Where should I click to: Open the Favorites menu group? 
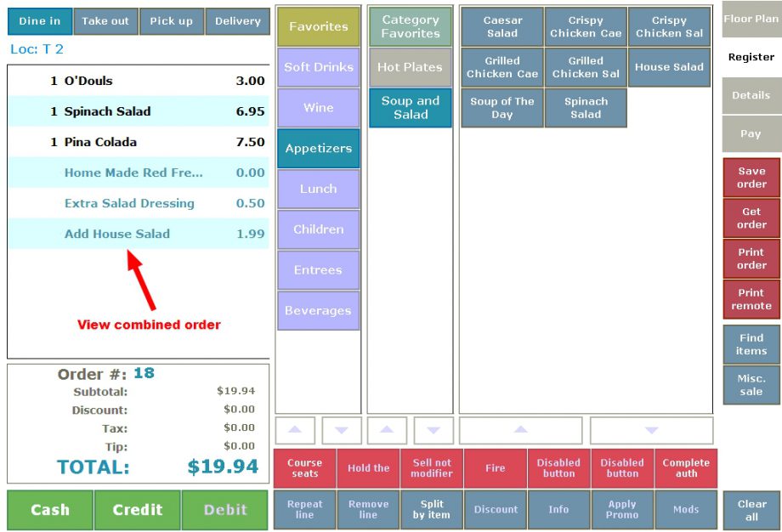[x=318, y=26]
